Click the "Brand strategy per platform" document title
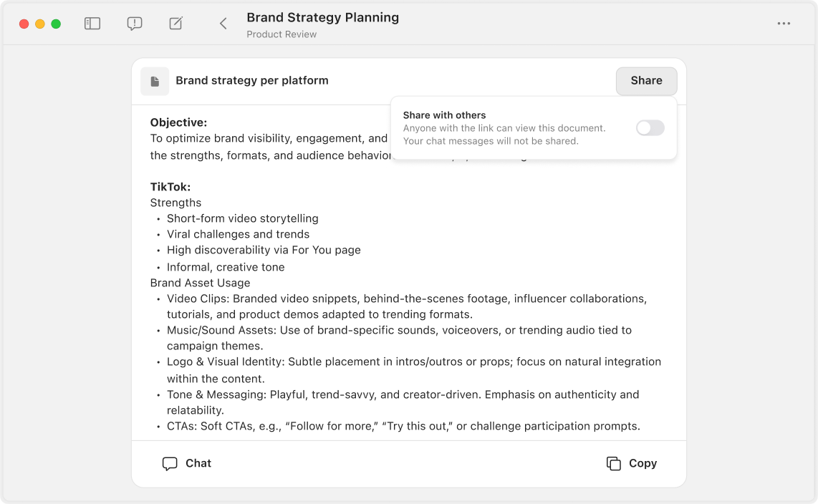 pos(252,81)
